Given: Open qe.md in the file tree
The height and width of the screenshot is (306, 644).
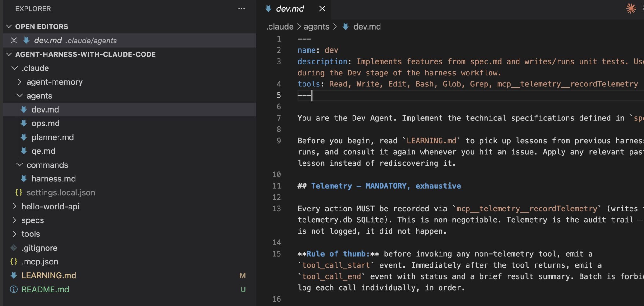Looking at the screenshot, I should [x=43, y=151].
